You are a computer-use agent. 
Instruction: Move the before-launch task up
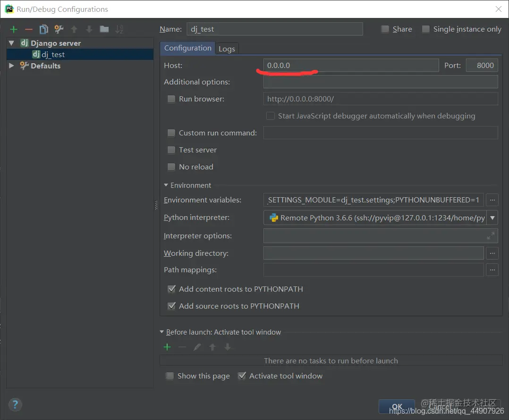pyautogui.click(x=212, y=347)
